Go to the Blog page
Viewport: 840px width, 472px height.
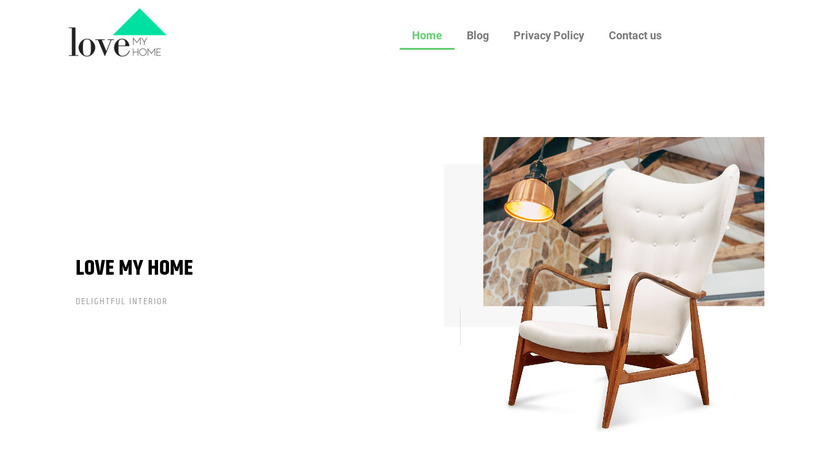(x=477, y=35)
